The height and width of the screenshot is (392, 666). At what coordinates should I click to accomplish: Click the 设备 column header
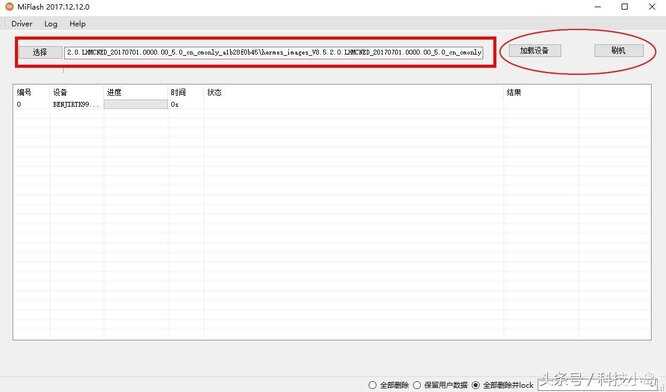[60, 92]
